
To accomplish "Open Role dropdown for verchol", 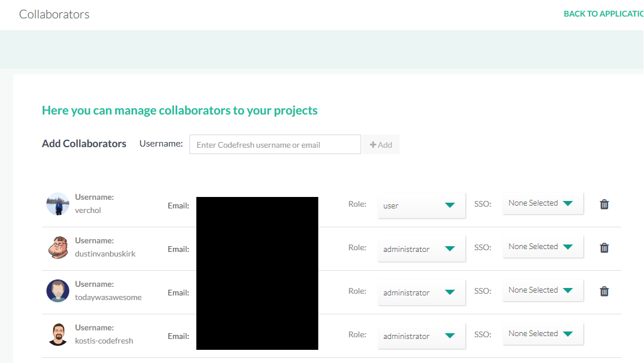I will 421,206.
